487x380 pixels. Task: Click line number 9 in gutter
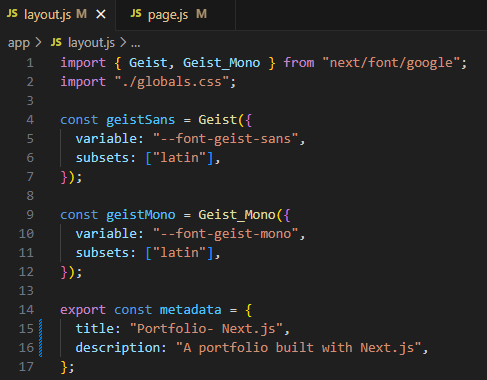coord(30,215)
